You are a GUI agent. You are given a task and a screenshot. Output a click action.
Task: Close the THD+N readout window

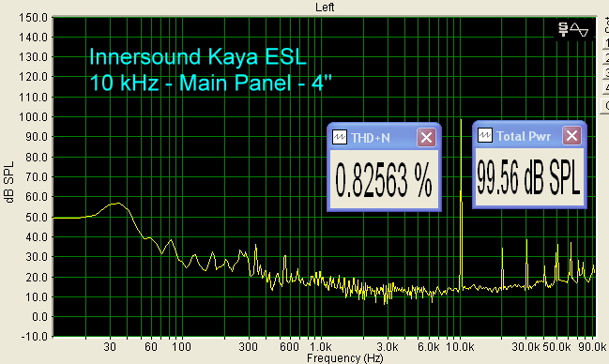tap(426, 138)
